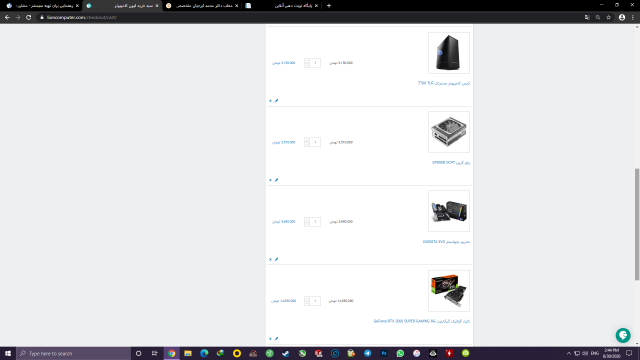Image resolution: width=640 pixels, height=360 pixels.
Task: Click the browser address bar URL
Action: pos(82,17)
